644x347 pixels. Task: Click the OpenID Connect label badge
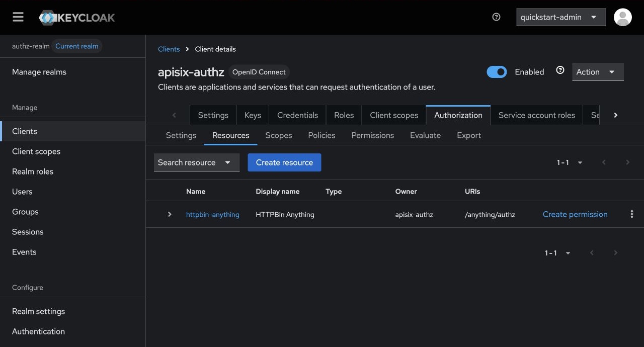click(259, 72)
